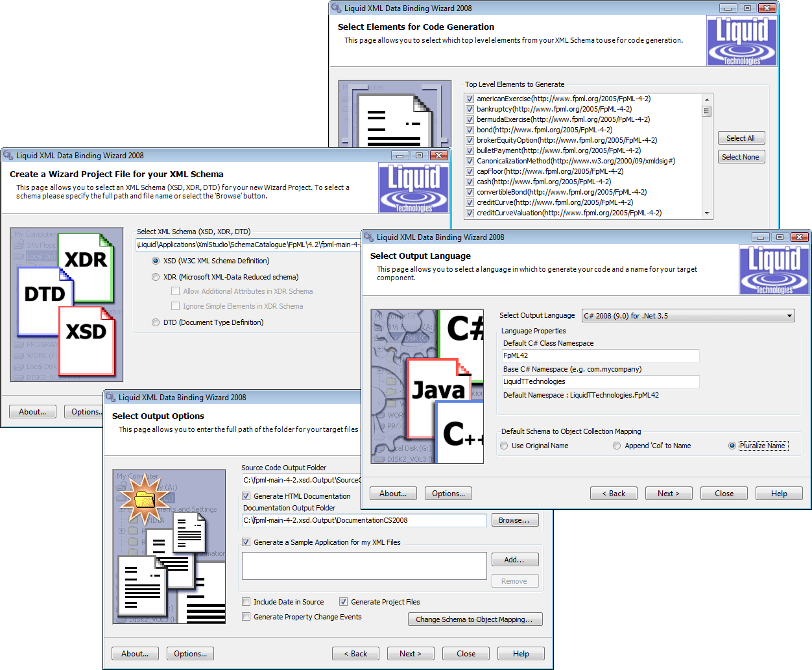
Task: Click the magnifier title icon of Select Elements window
Action: 336,8
